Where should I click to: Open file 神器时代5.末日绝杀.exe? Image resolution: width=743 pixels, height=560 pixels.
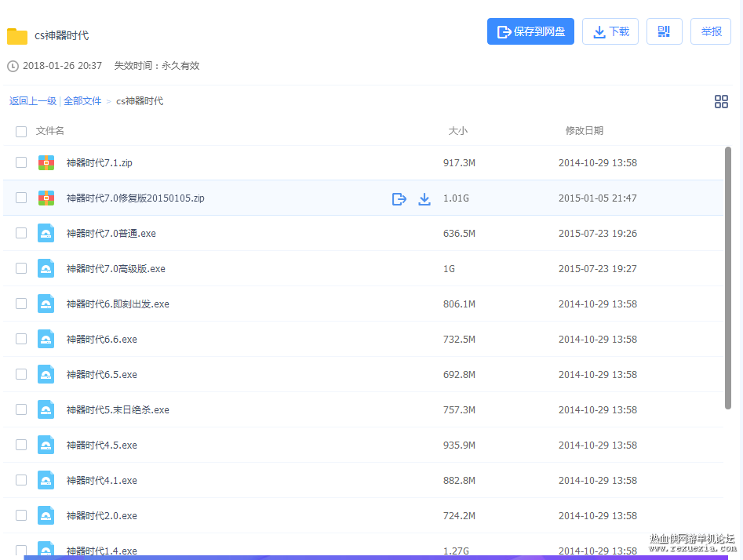click(118, 410)
